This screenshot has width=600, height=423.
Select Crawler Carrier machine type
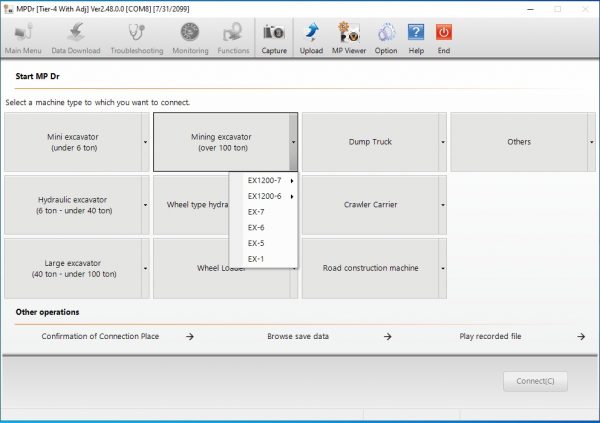[x=370, y=205]
